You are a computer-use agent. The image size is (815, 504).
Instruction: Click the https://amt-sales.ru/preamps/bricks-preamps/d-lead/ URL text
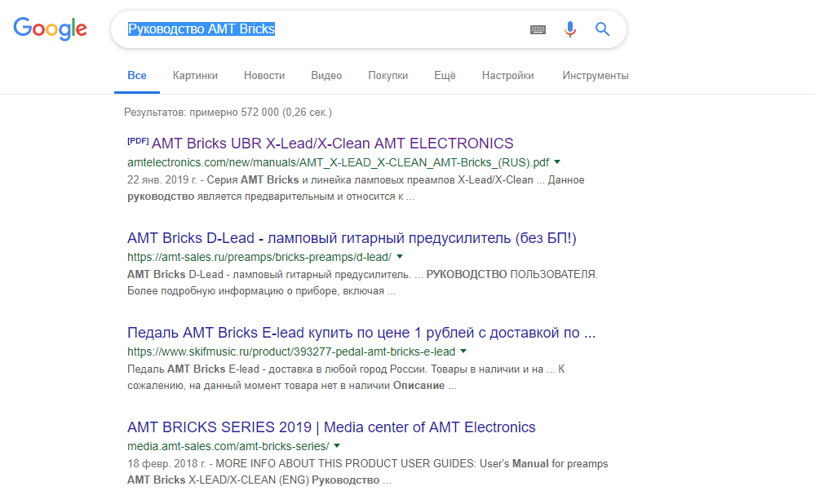259,257
